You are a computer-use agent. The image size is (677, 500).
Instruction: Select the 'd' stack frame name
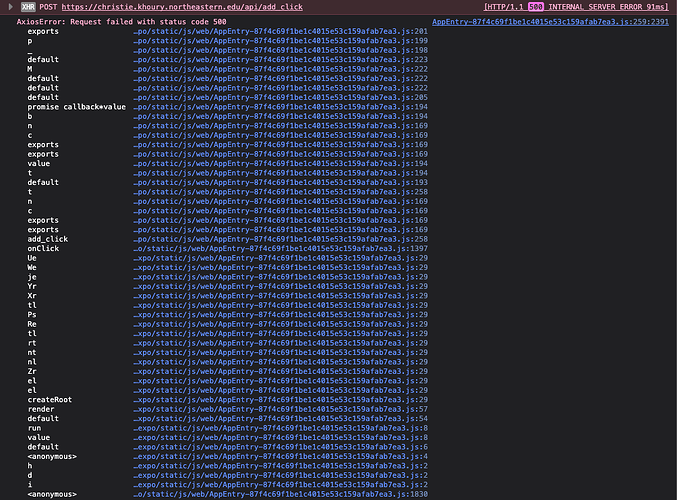[x=30, y=475]
